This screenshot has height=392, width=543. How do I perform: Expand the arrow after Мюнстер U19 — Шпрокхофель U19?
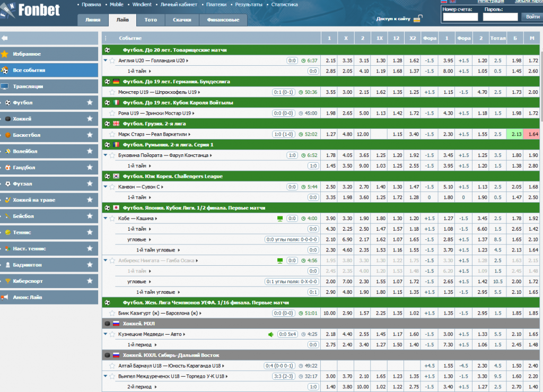(x=199, y=92)
